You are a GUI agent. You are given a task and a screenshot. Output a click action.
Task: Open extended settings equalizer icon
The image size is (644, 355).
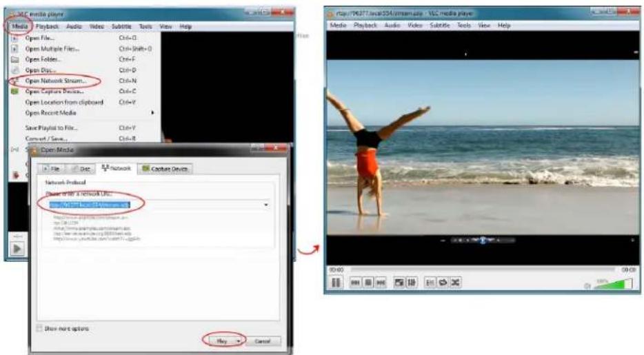pyautogui.click(x=411, y=283)
